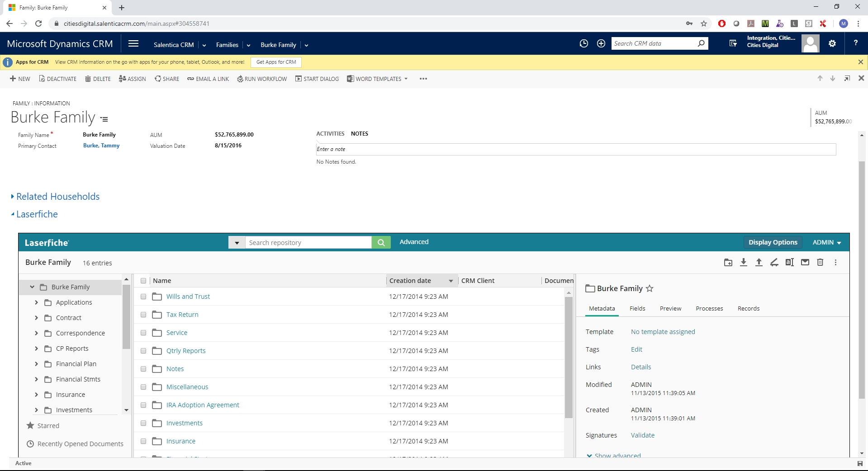
Task: Check the Tax Return row checkbox
Action: click(x=143, y=315)
